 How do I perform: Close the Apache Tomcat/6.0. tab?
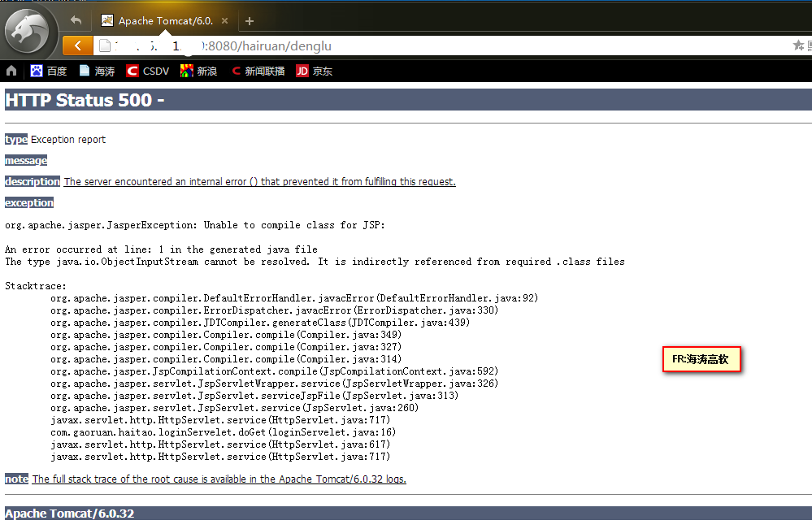(x=225, y=20)
